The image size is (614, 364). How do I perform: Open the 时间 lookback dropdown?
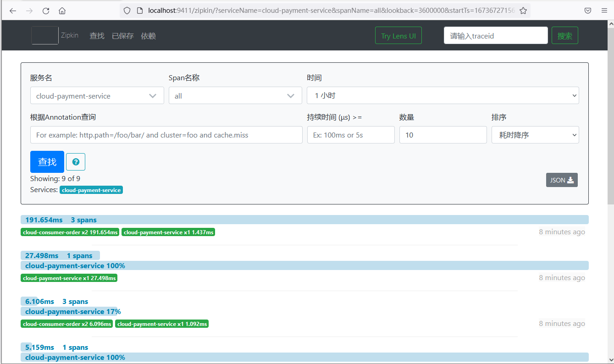coord(443,95)
